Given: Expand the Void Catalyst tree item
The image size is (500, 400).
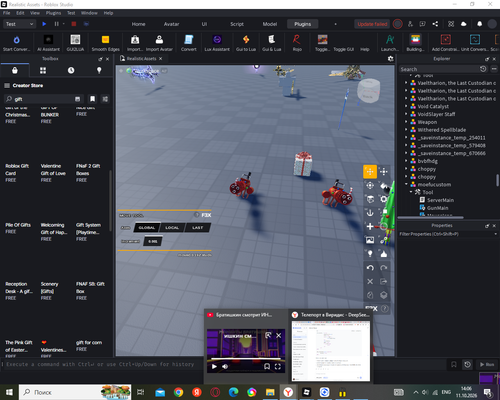Looking at the screenshot, I should 406,106.
